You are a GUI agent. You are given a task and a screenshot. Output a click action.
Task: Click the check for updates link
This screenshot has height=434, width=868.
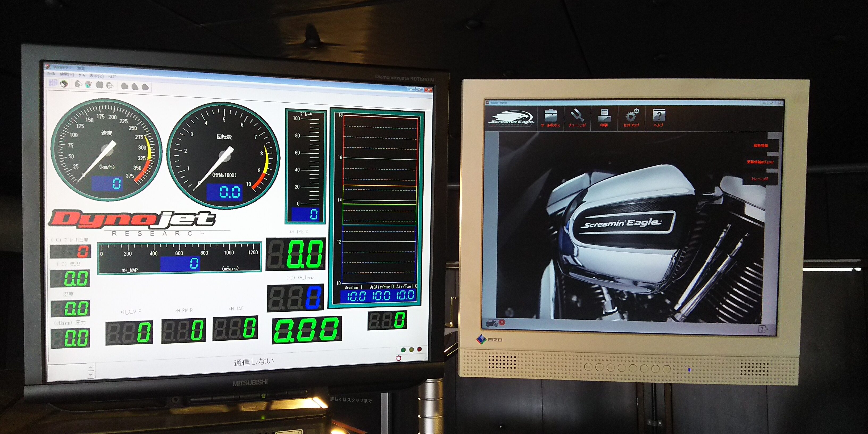pos(760,162)
